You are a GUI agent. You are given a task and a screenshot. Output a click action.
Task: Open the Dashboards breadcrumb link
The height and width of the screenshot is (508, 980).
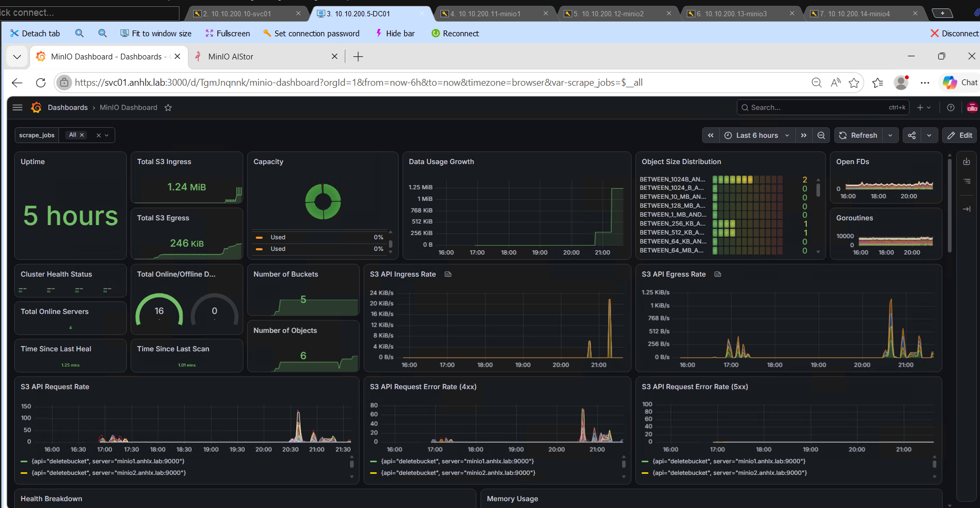[68, 108]
